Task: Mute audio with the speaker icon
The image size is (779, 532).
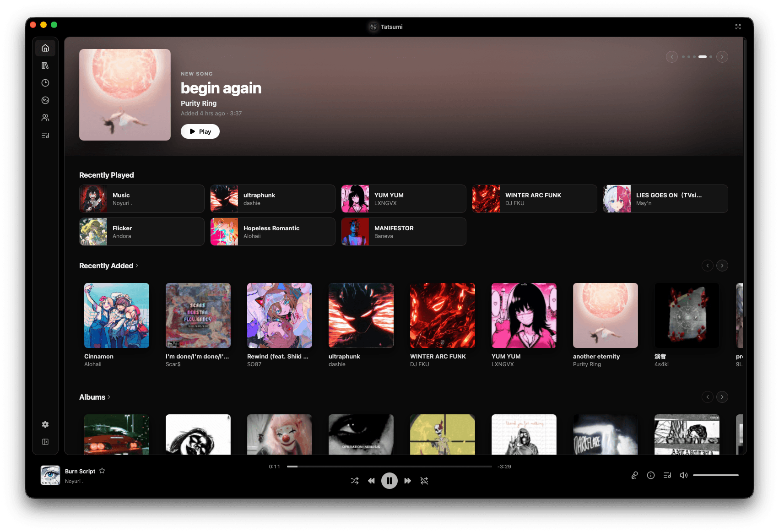Action: [684, 475]
